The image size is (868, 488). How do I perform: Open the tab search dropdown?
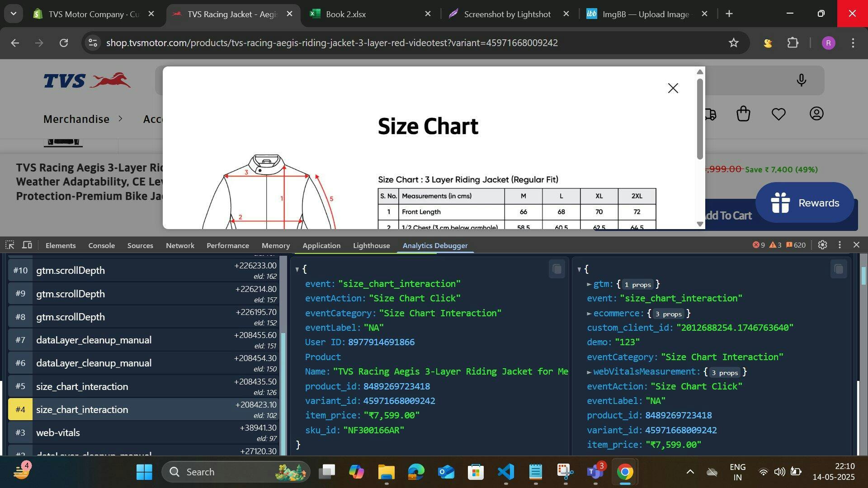click(14, 14)
